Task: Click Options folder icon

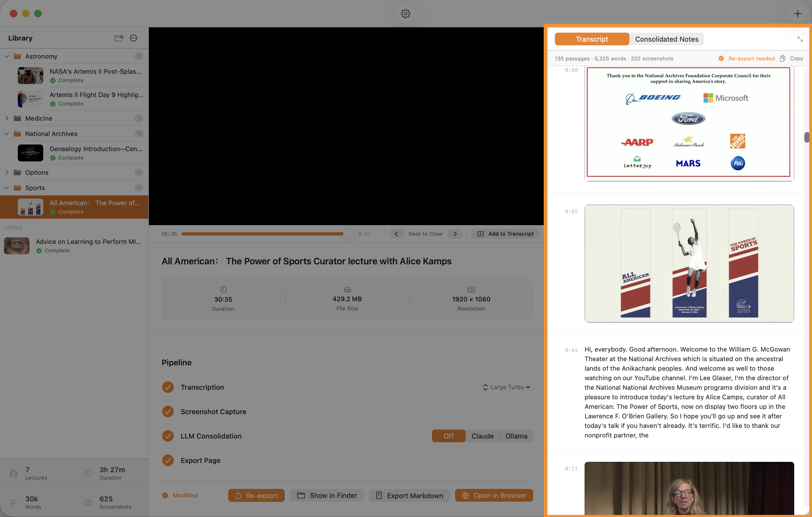Action: pos(17,172)
